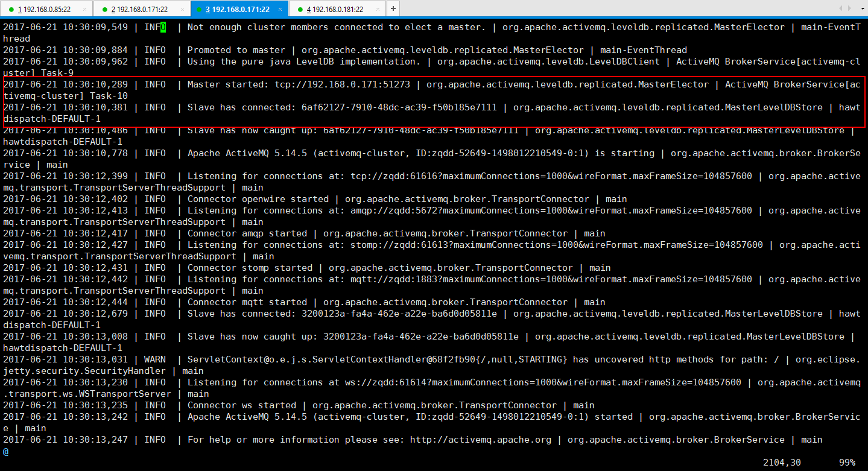Click the WARN log level label
Viewport: 868px width, 471px height.
click(155, 359)
